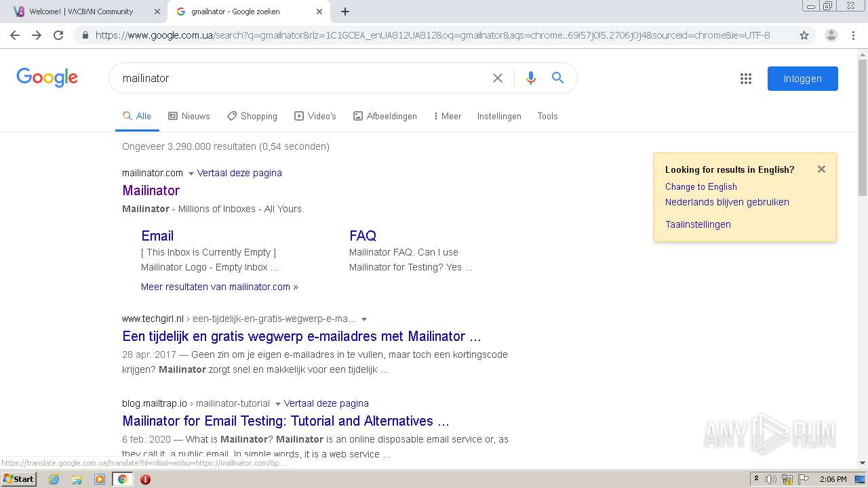Screen dimensions: 868x488
Task: Open the taskbar clock showing 2:06 PM
Action: coord(833,479)
